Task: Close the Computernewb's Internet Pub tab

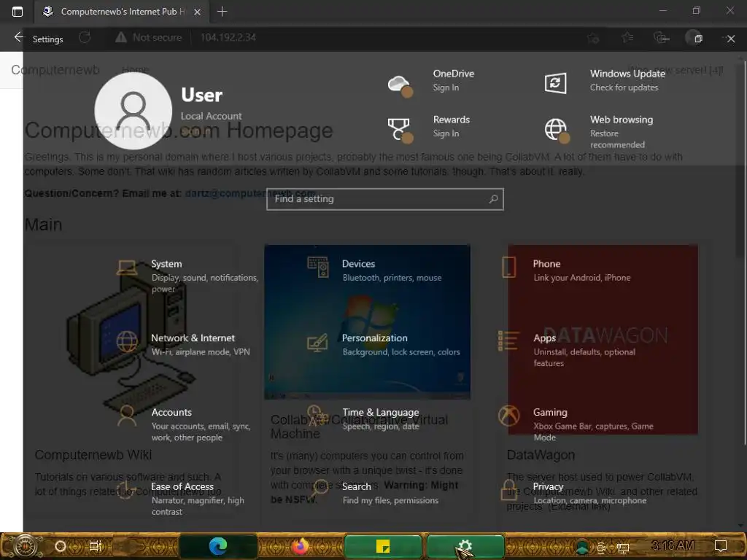Action: pyautogui.click(x=197, y=12)
